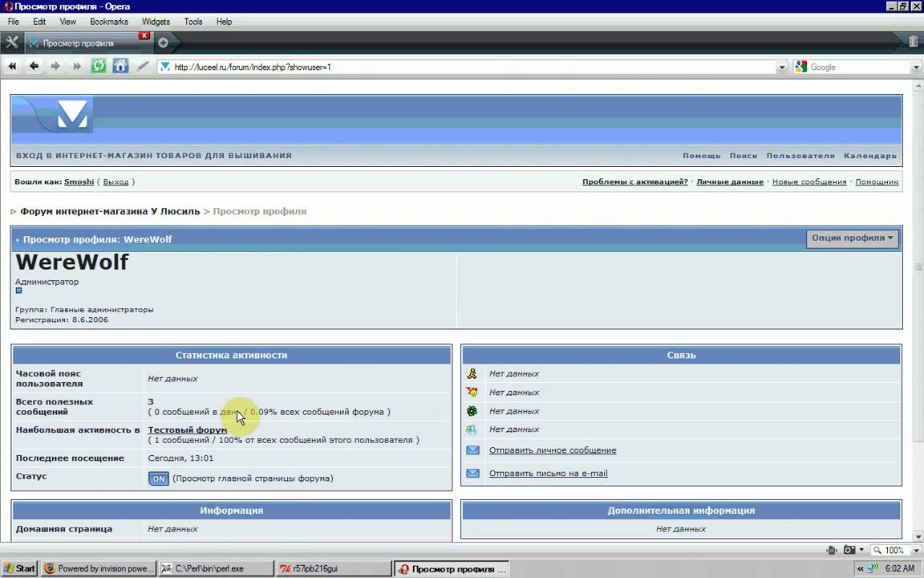Open the Tools menu
The height and width of the screenshot is (578, 924).
[193, 22]
